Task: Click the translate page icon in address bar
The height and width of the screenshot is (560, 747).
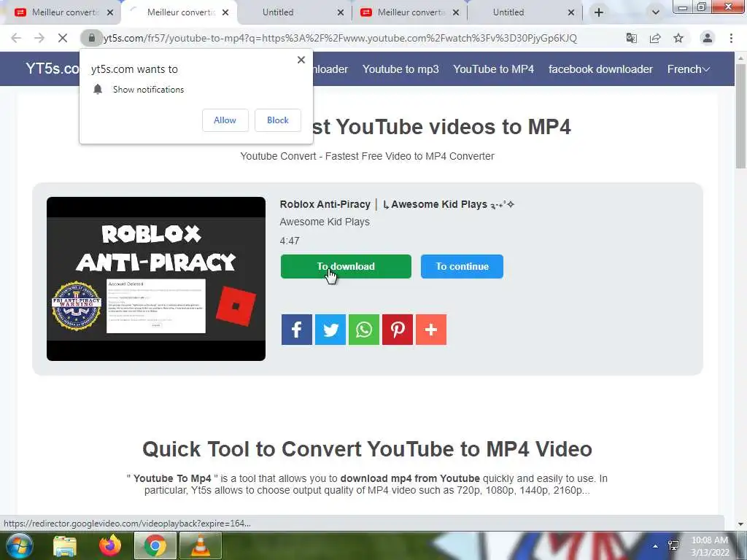Action: pyautogui.click(x=631, y=38)
